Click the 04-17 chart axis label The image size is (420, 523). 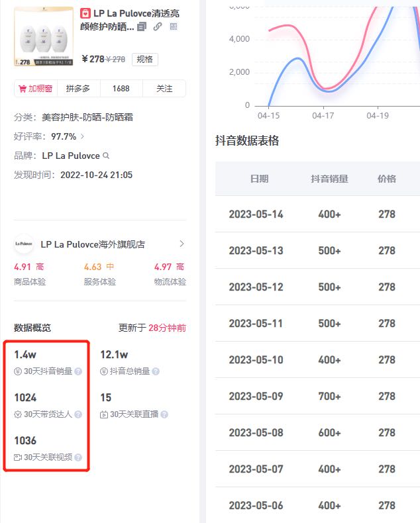click(323, 115)
